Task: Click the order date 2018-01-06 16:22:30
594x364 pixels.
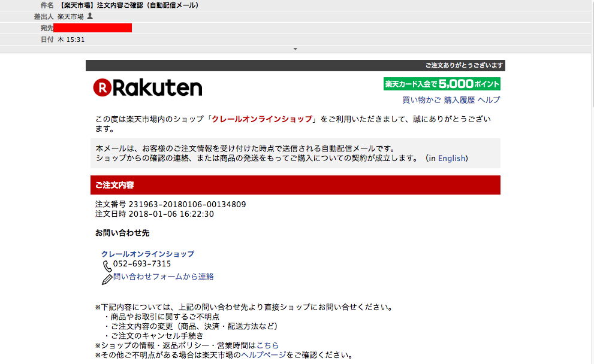Action: click(x=171, y=214)
